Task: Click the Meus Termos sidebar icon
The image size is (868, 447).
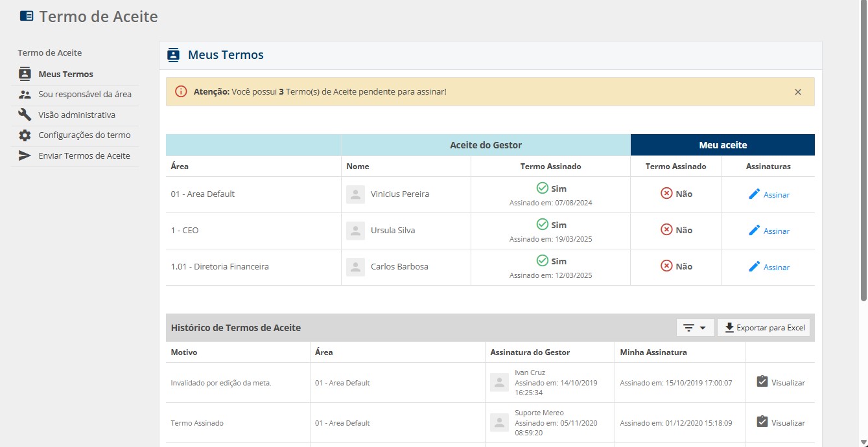Action: pos(25,74)
